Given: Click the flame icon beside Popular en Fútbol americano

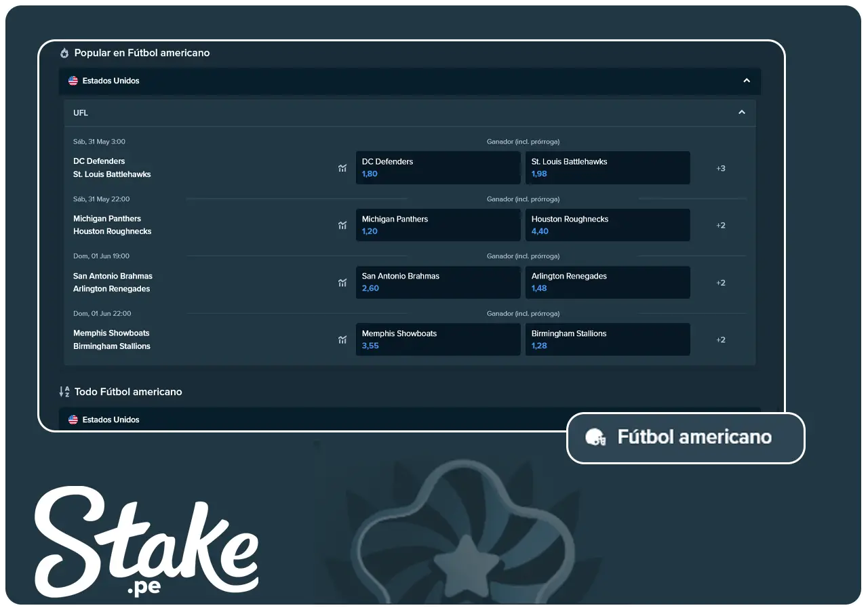Looking at the screenshot, I should coord(64,53).
